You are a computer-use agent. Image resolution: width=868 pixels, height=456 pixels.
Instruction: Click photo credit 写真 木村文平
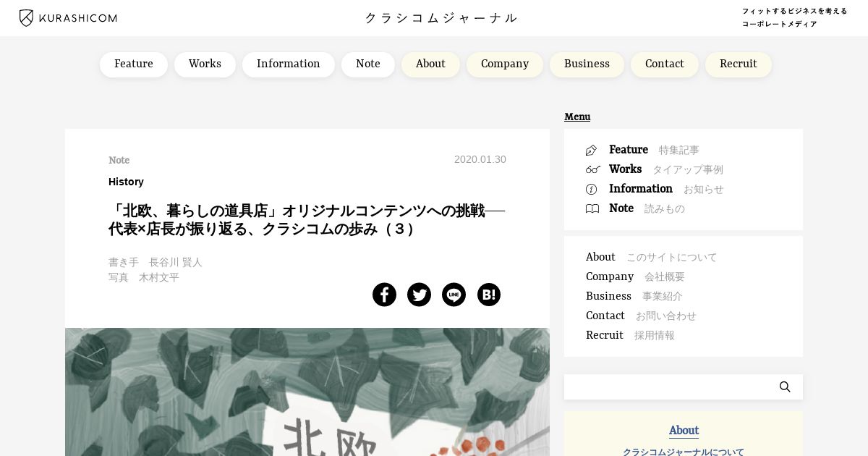pos(144,277)
